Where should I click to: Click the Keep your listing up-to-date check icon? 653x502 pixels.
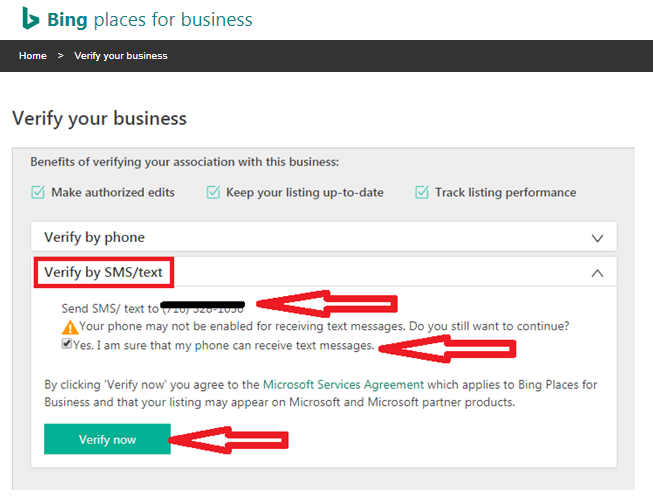213,192
